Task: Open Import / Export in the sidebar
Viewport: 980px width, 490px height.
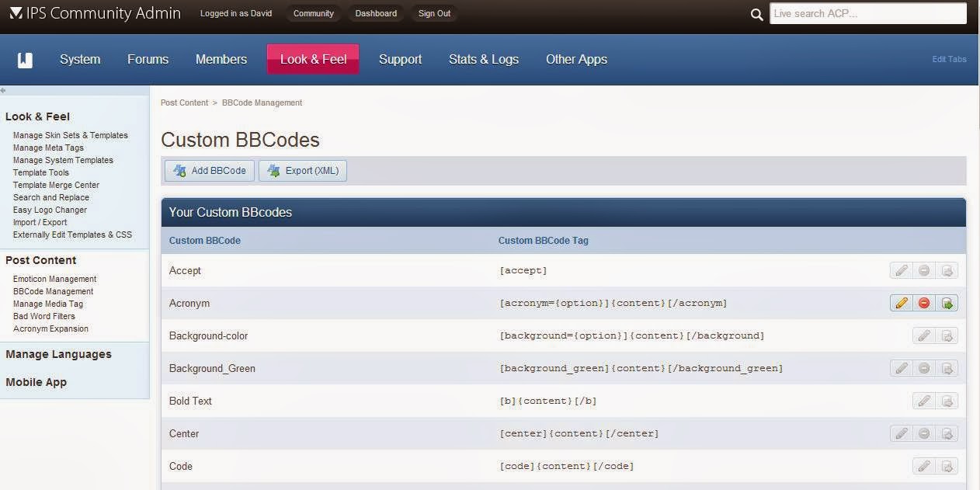Action: coord(40,222)
